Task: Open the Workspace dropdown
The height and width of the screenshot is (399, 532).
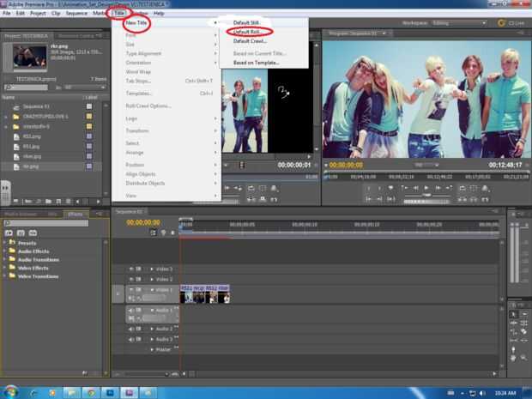Action: tap(459, 22)
